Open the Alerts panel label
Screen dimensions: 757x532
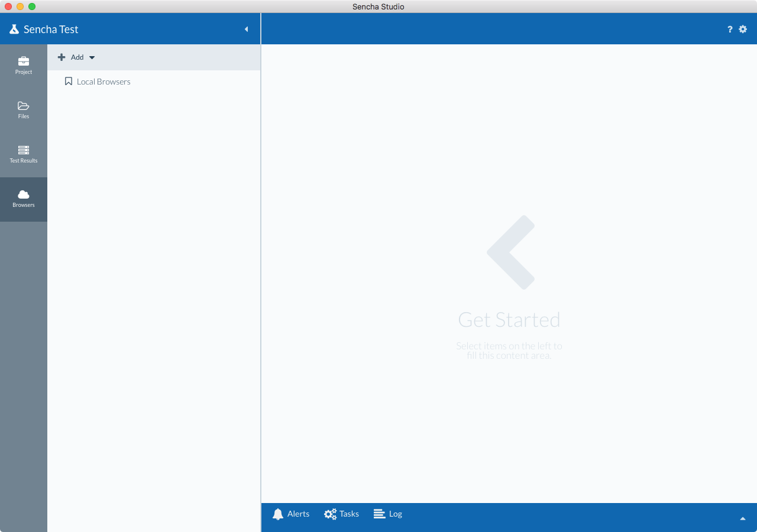coord(298,514)
